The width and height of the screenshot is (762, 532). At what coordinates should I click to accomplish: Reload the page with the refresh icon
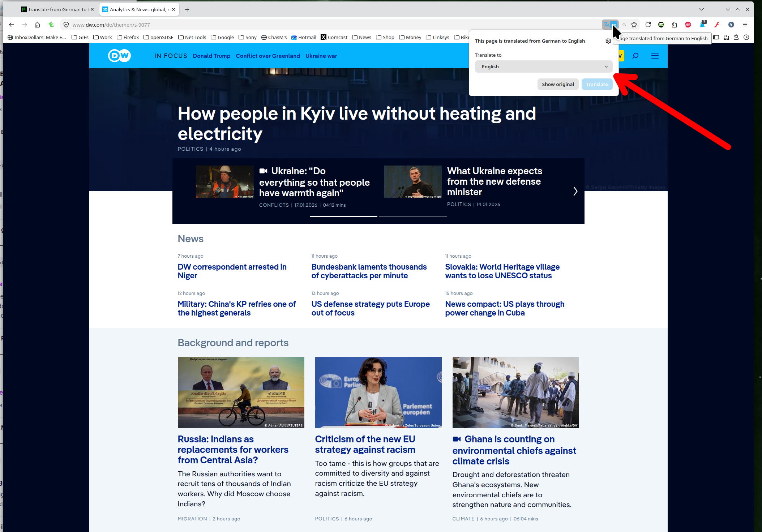coord(648,25)
